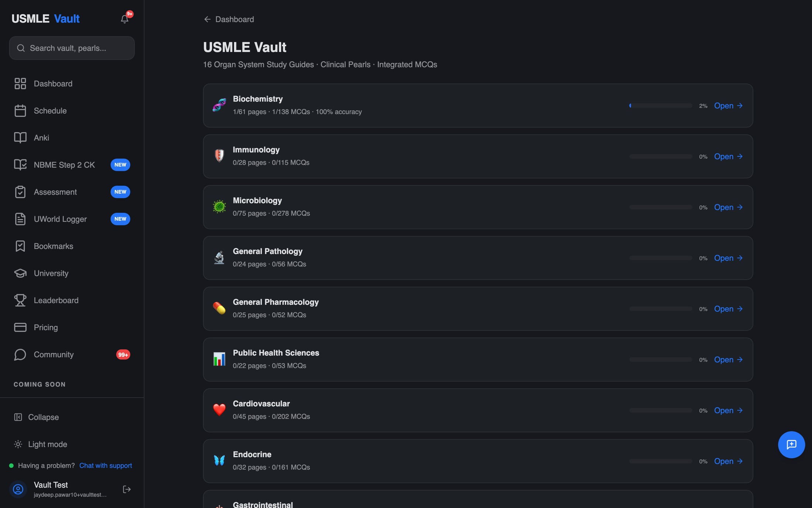Click the Pricing card icon
The width and height of the screenshot is (812, 508).
coord(20,327)
